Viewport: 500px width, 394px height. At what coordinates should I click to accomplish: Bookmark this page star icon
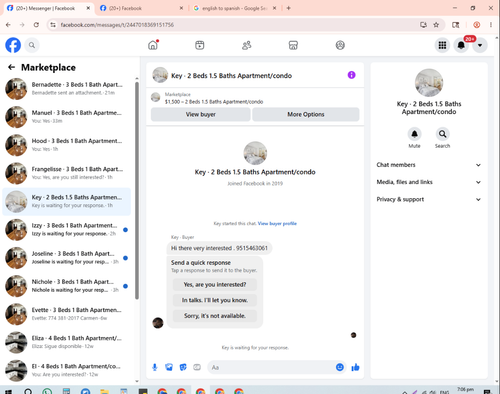436,25
